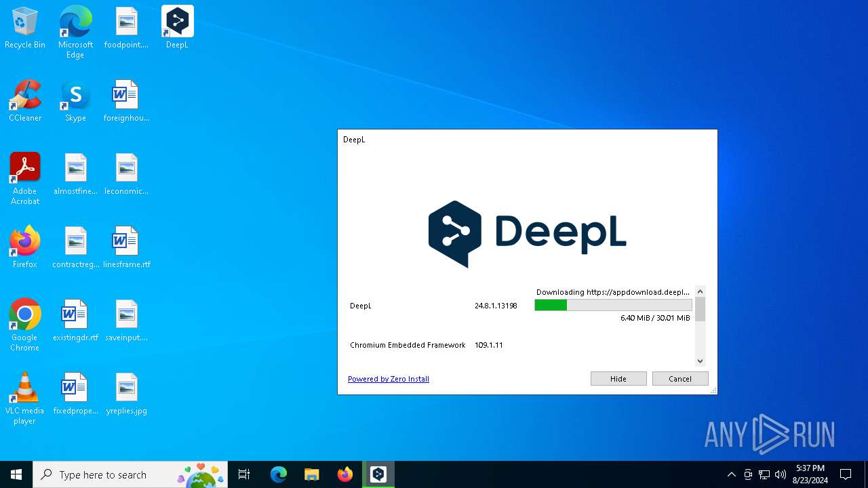The width and height of the screenshot is (868, 488).
Task: Open Microsoft Edge from the taskbar
Action: [279, 474]
